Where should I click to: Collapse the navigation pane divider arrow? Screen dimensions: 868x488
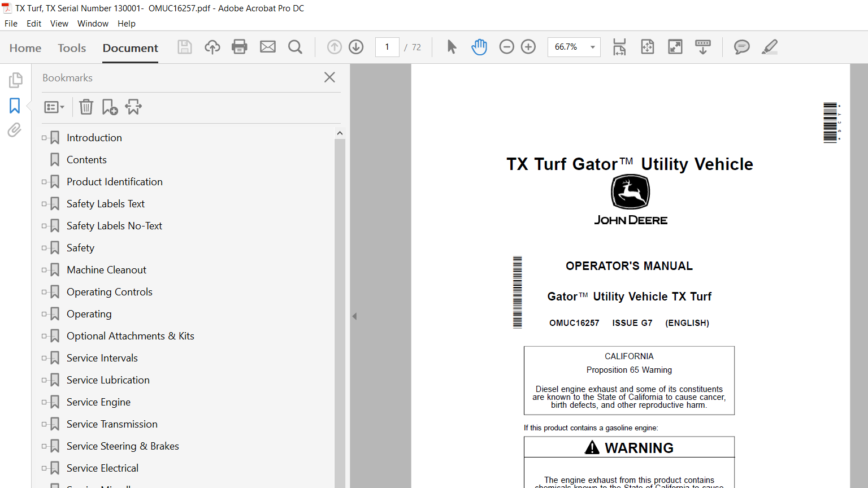354,316
